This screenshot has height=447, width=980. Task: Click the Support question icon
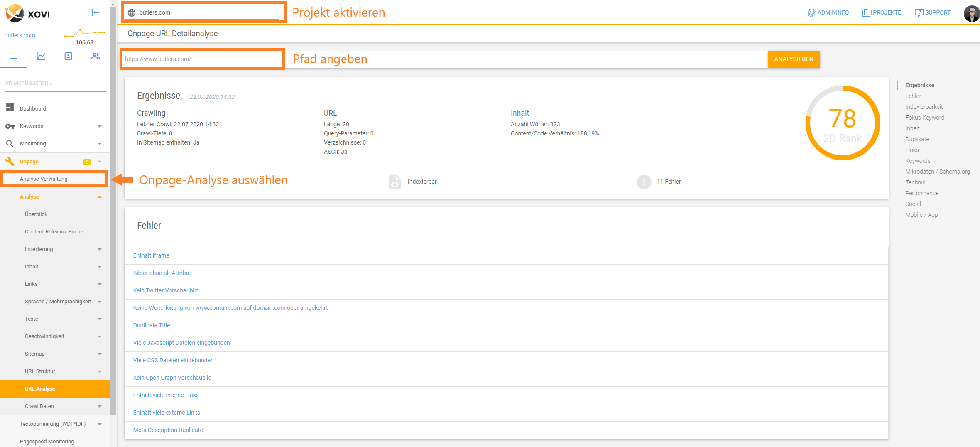pyautogui.click(x=919, y=13)
